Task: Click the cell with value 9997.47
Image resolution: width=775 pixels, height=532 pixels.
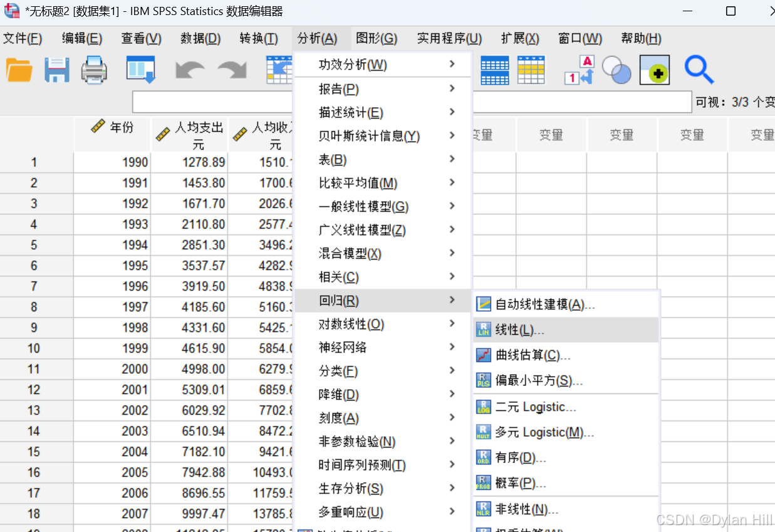Action: coord(189,513)
